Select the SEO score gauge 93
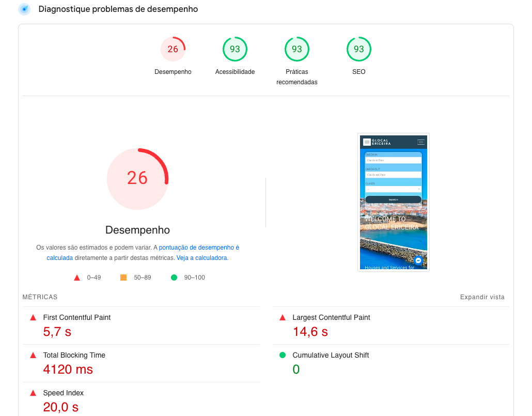The width and height of the screenshot is (532, 416). click(359, 49)
